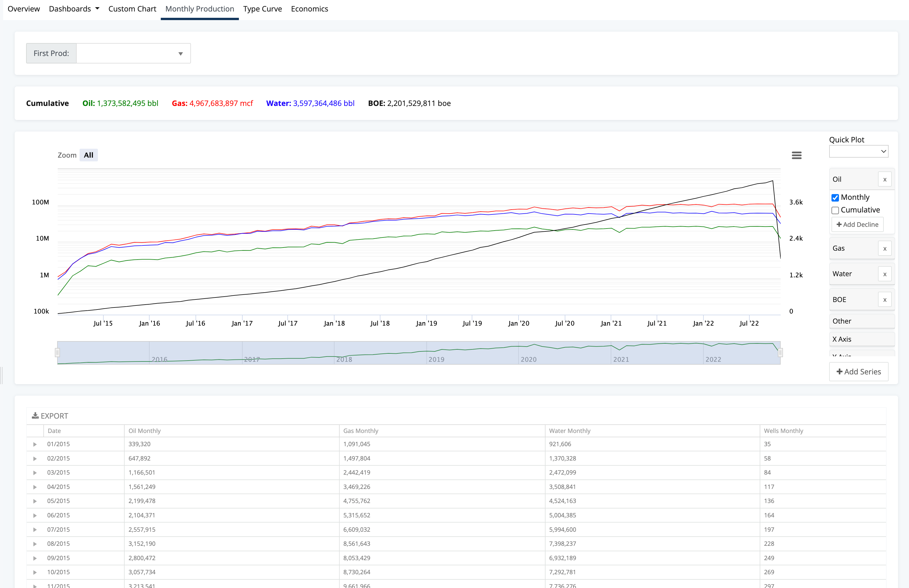
Task: Select the Gas Monthly value 1,497,804
Action: pos(357,458)
